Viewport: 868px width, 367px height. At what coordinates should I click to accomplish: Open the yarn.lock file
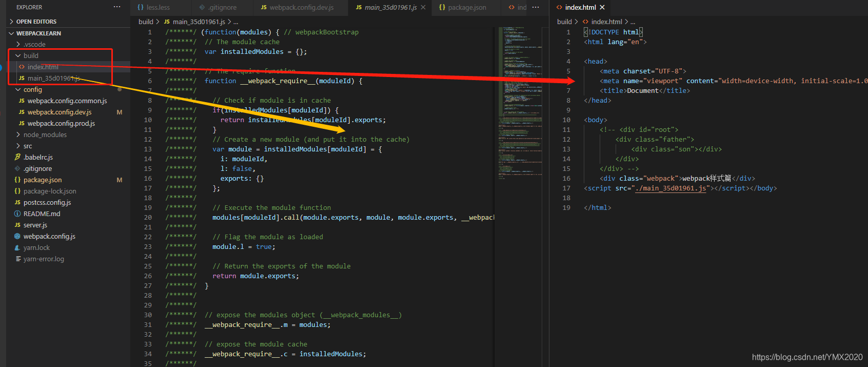pos(68,247)
